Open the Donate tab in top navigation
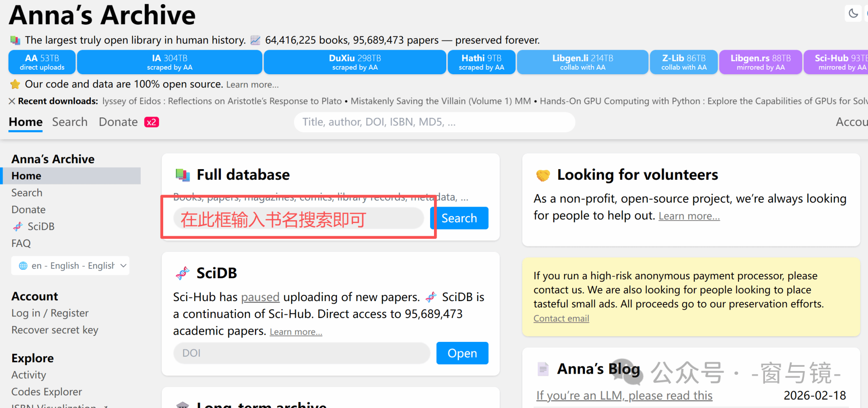Image resolution: width=868 pixels, height=408 pixels. [x=118, y=122]
